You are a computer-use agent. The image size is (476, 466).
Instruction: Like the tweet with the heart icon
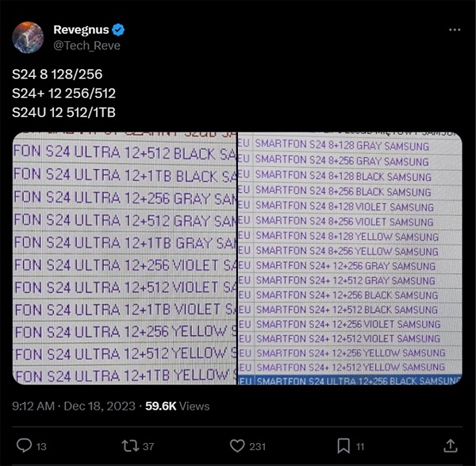[x=236, y=445]
